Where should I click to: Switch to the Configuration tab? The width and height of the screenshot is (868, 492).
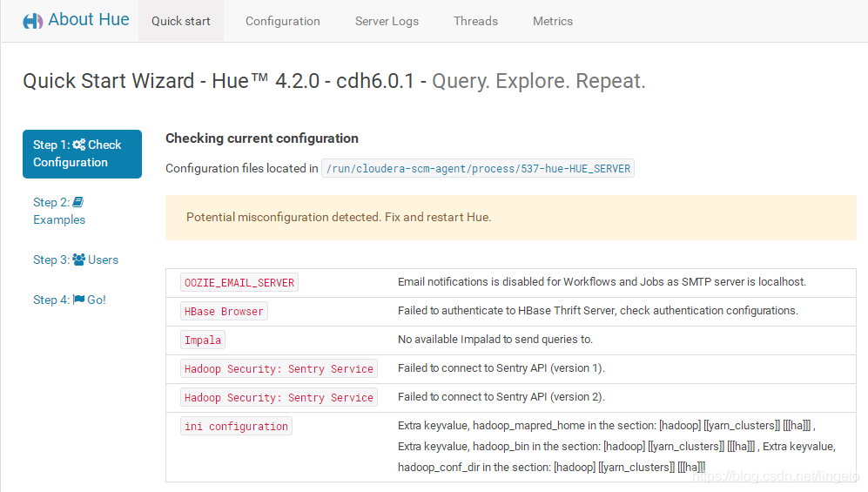[x=283, y=21]
